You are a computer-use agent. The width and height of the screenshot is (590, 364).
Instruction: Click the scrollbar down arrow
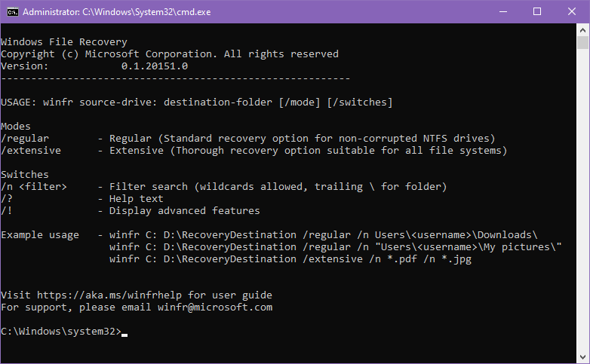(582, 357)
